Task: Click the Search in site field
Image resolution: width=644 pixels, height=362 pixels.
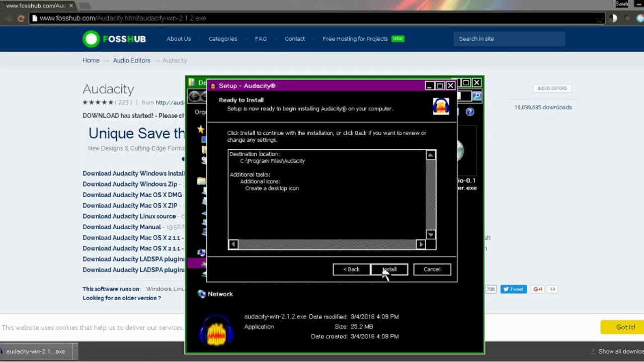Action: [x=509, y=39]
